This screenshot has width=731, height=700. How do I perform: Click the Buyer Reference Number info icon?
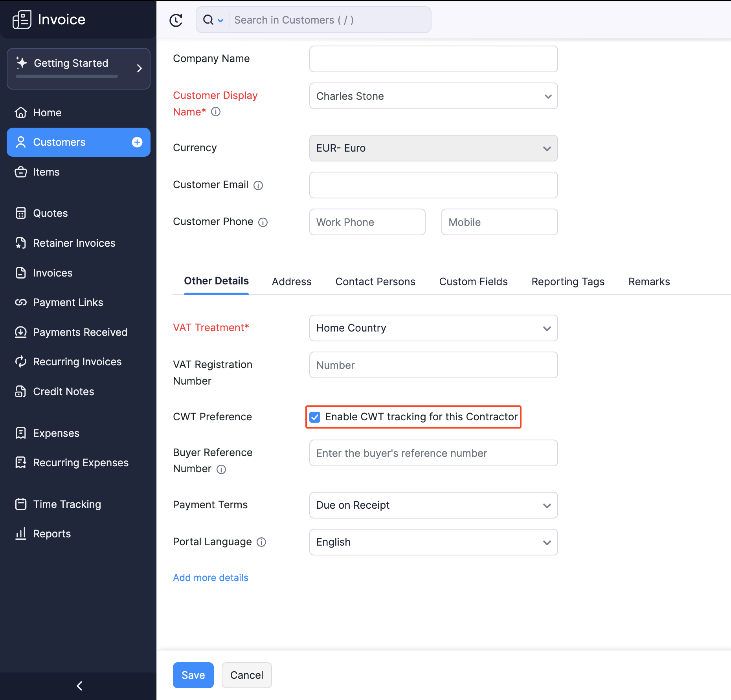(222, 469)
